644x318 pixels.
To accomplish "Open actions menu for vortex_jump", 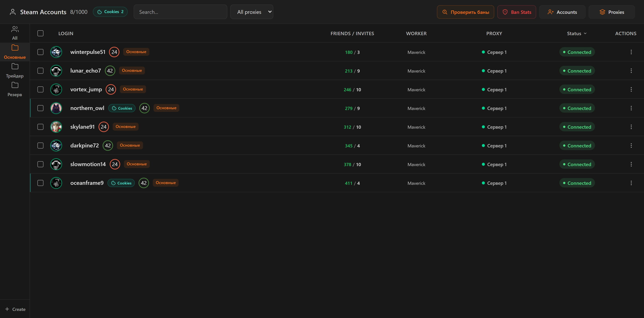I will tap(631, 89).
